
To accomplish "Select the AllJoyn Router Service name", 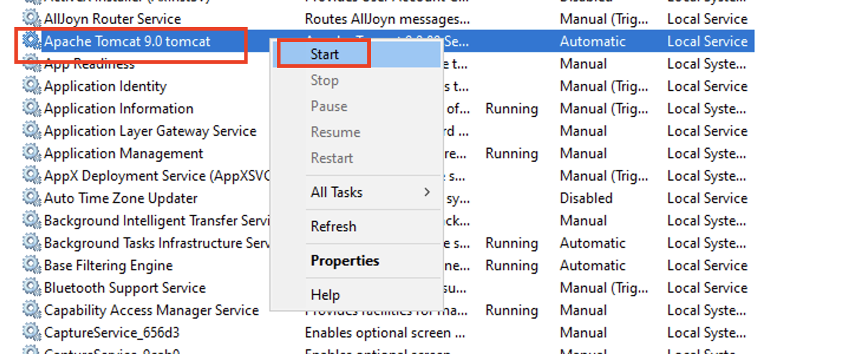I will [x=112, y=19].
